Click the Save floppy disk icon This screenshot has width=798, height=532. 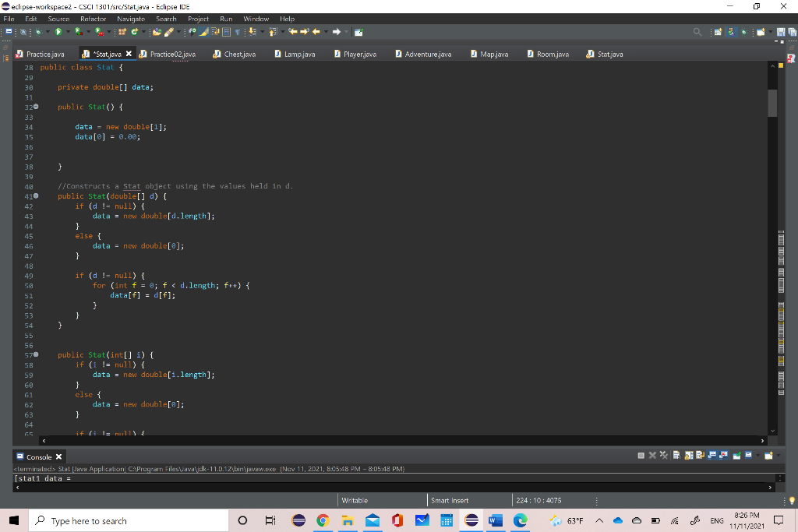tap(781, 32)
